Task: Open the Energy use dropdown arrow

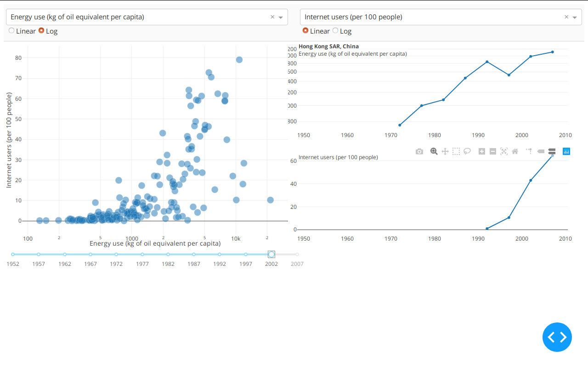Action: point(281,17)
